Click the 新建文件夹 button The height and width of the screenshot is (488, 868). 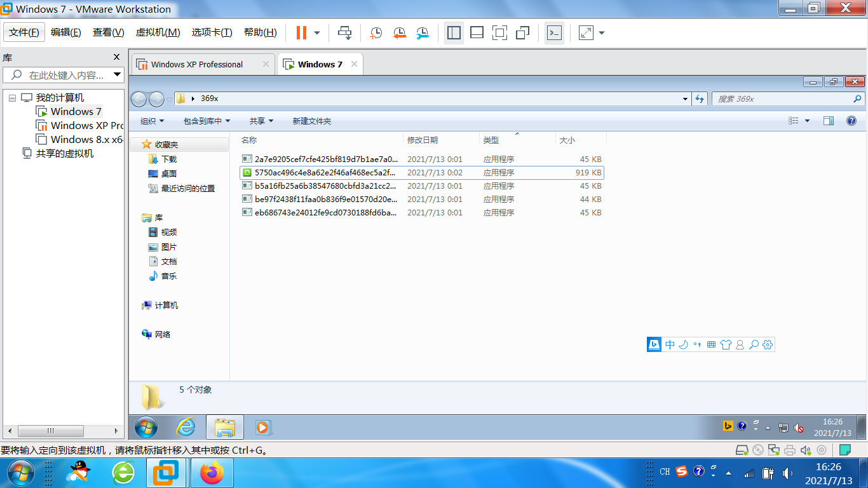(x=312, y=121)
